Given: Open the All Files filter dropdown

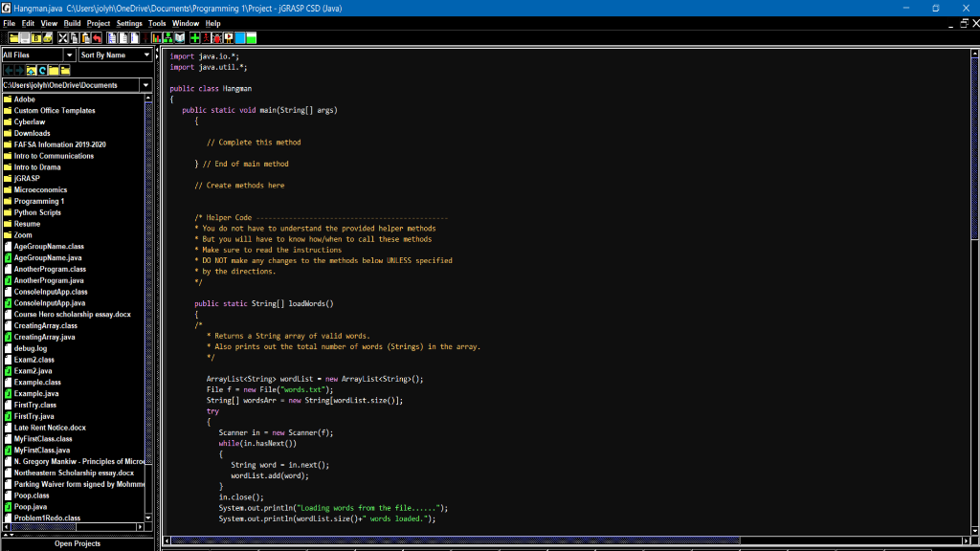Looking at the screenshot, I should point(70,55).
